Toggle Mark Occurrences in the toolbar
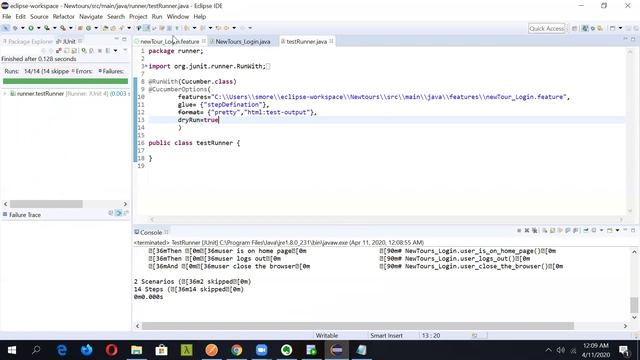This screenshot has height=360, width=640. coord(146,28)
